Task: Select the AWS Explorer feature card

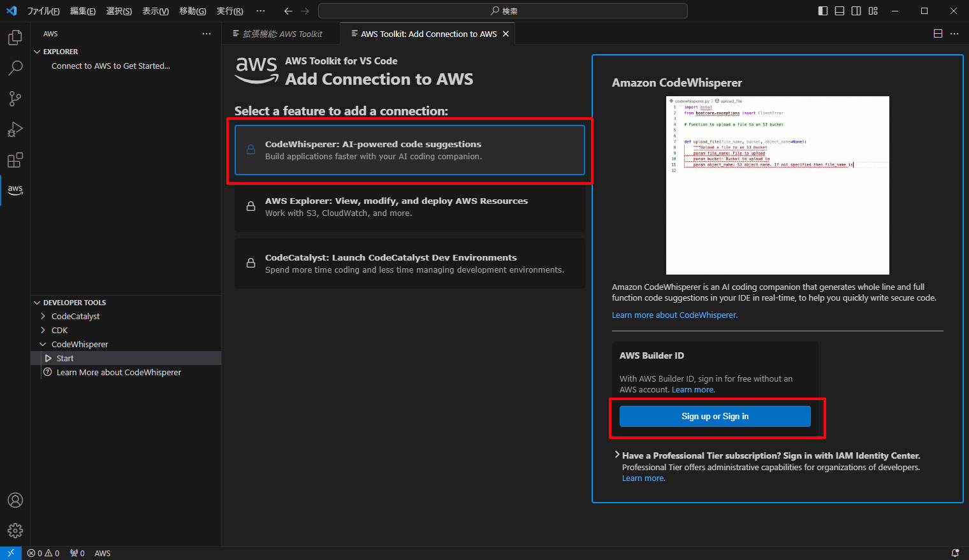Action: pos(409,206)
